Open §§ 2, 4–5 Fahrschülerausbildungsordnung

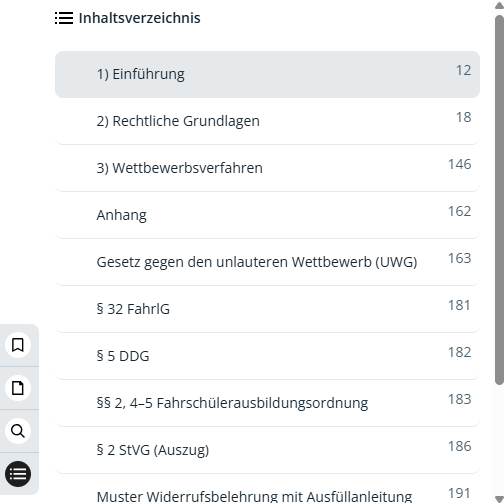coord(267,403)
